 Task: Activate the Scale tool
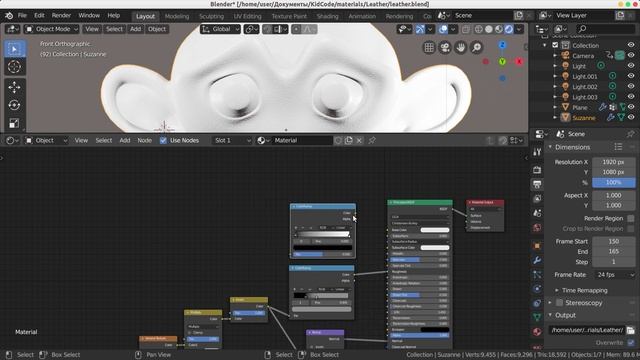coord(14,123)
